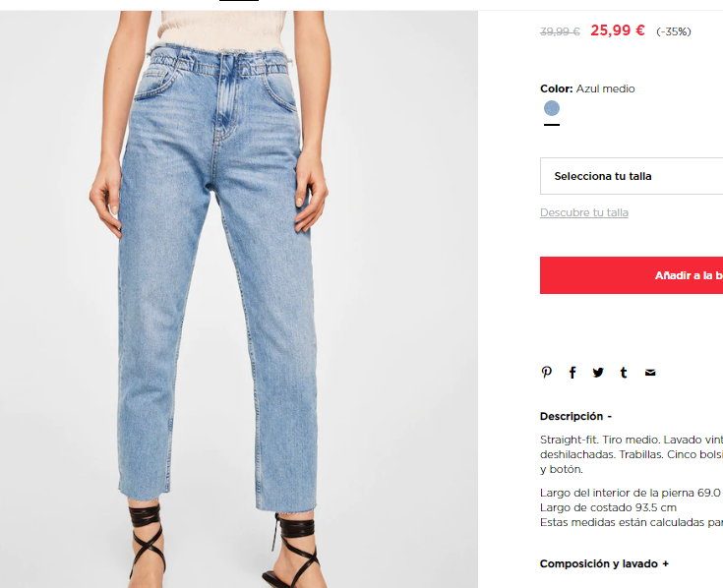Viewport: 723px width, 588px height.
Task: Share the product on Facebook
Action: click(572, 373)
